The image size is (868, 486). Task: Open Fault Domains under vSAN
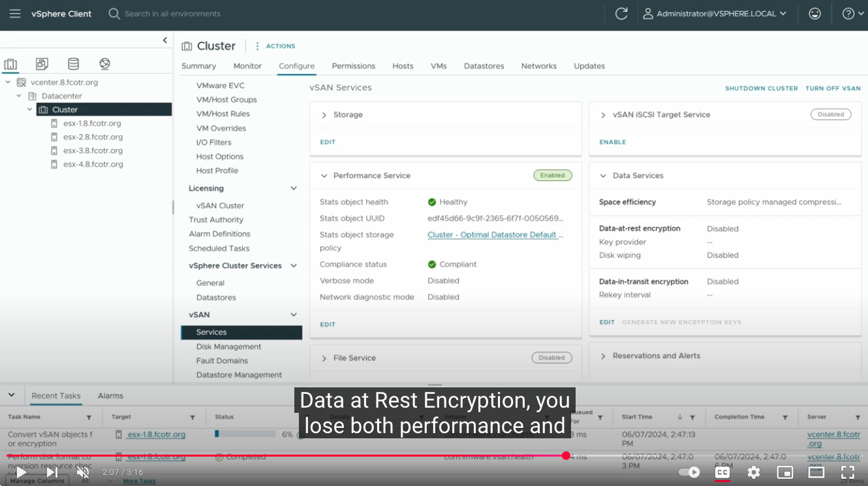(222, 361)
